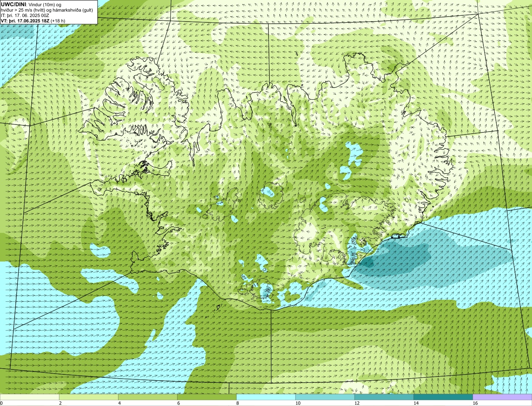Viewport: 532px width, 406px height.
Task: Click the 6–8 m/s dark green legend swatch
Action: pos(207,397)
